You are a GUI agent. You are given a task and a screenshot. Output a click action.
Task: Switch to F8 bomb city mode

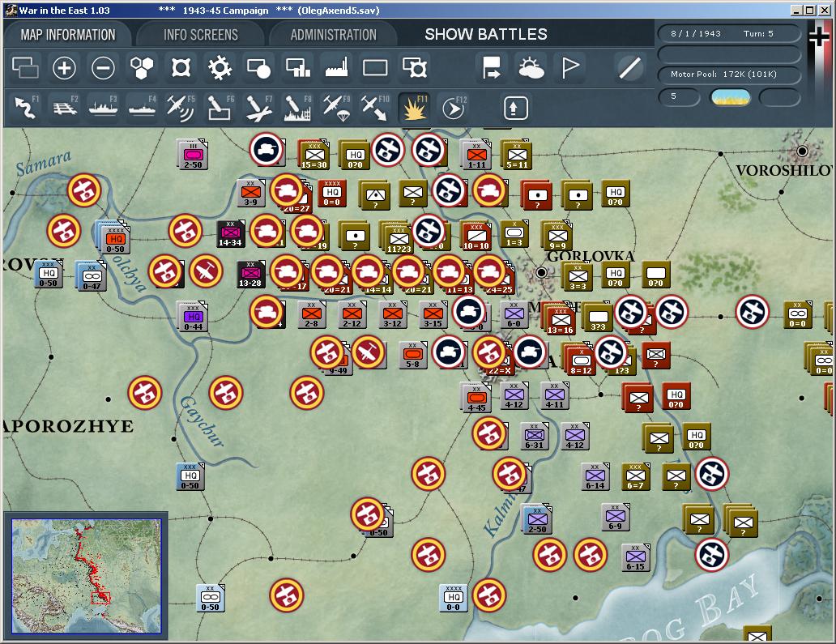tap(297, 108)
